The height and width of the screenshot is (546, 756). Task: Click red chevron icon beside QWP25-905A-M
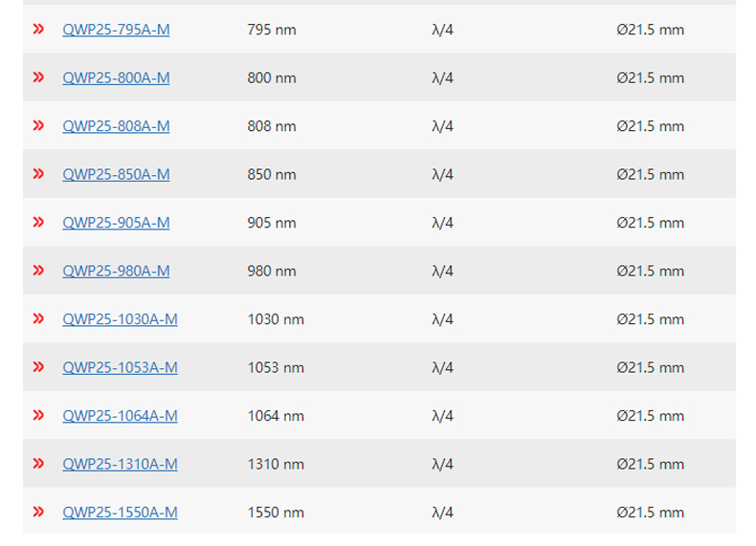pos(38,222)
